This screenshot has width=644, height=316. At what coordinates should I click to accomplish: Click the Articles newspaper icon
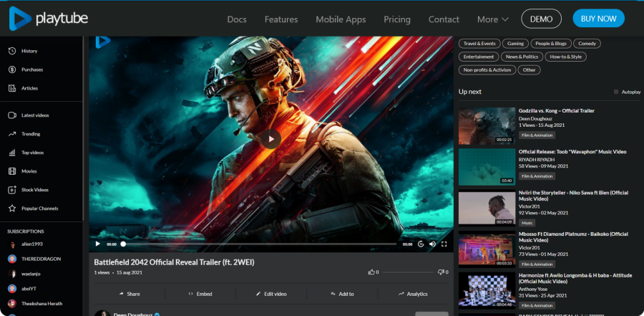coord(12,88)
